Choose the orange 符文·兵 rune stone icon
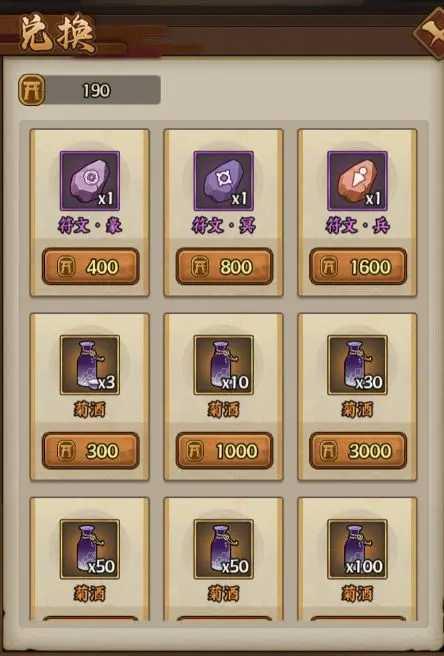The width and height of the screenshot is (444, 656). point(357,181)
